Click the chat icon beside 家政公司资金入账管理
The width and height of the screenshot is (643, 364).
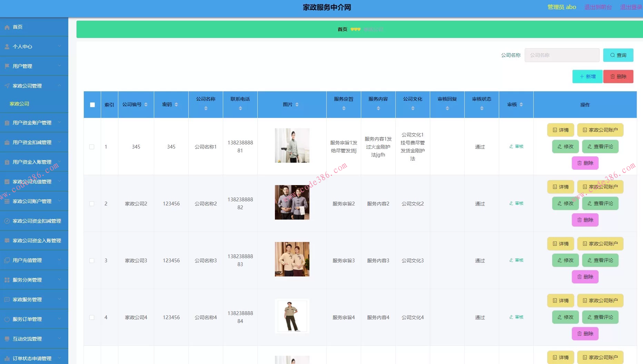pyautogui.click(x=7, y=241)
